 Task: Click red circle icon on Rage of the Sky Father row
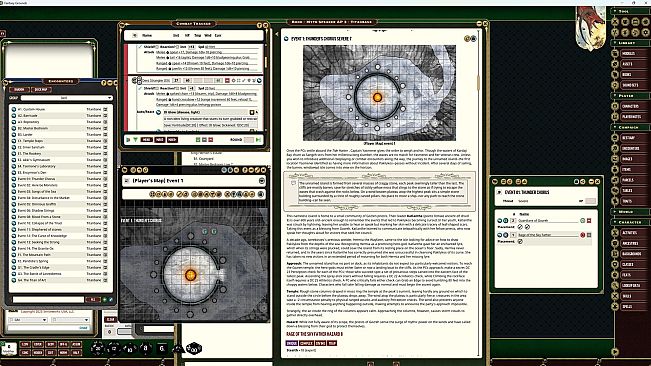tap(582, 235)
